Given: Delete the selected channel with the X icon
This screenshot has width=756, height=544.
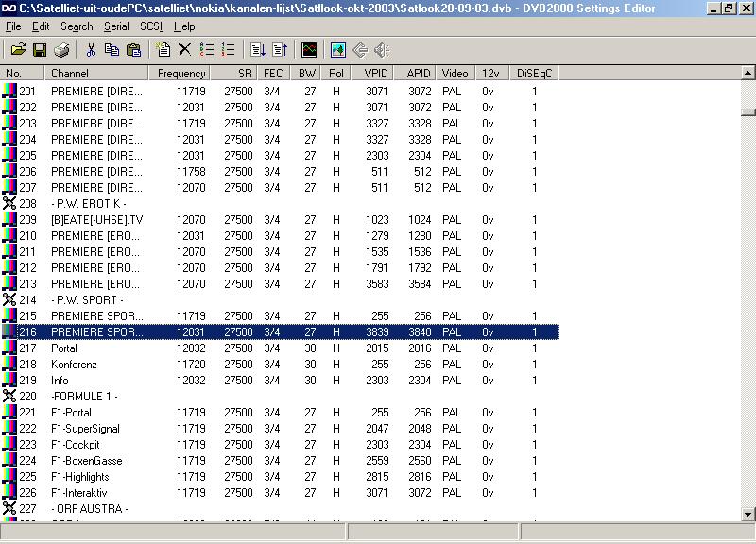Looking at the screenshot, I should coord(184,50).
